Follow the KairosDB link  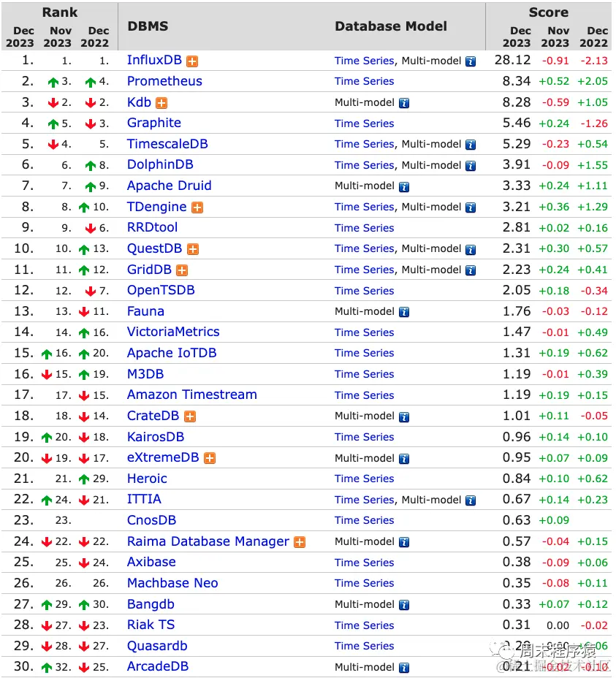156,437
